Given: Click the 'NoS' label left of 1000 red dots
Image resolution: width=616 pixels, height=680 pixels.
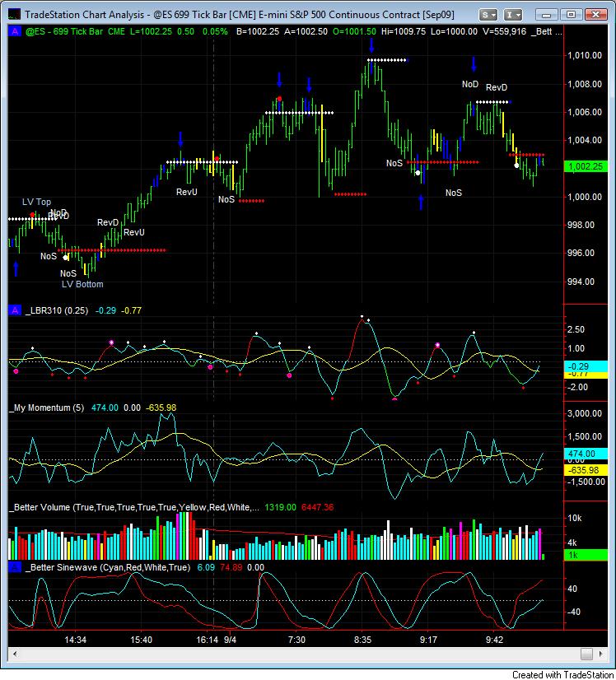Looking at the screenshot, I should tap(226, 199).
